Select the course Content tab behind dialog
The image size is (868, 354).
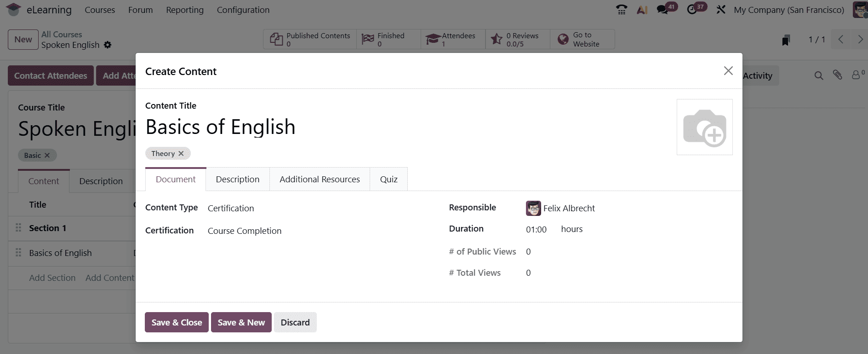coord(44,181)
